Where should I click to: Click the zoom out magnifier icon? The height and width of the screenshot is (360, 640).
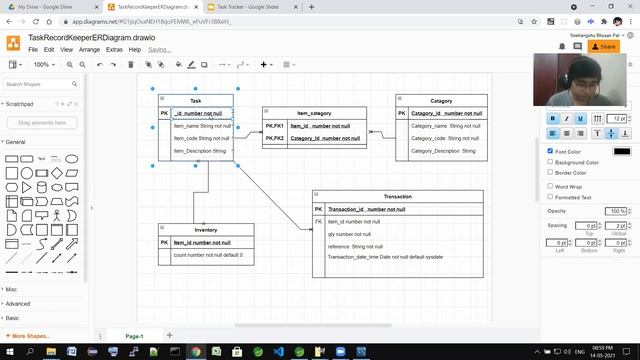pyautogui.click(x=82, y=64)
